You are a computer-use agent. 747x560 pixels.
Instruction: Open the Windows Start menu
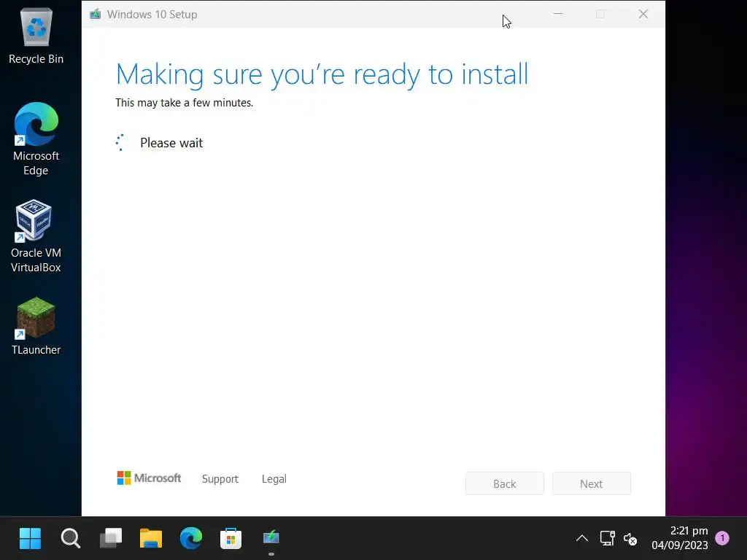pyautogui.click(x=30, y=539)
